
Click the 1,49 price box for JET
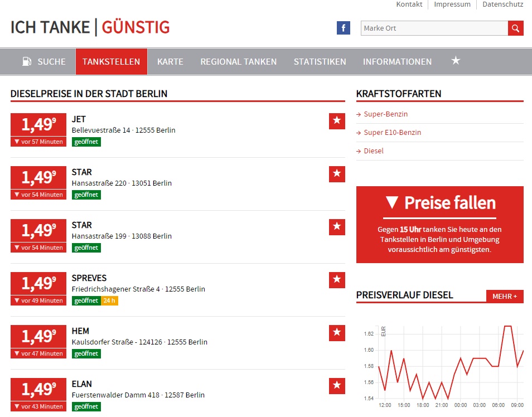point(38,125)
